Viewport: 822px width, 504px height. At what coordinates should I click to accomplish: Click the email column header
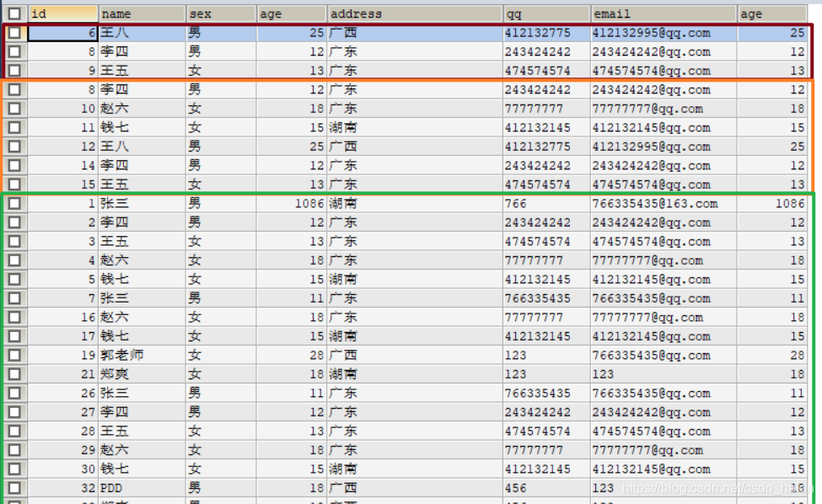click(664, 13)
